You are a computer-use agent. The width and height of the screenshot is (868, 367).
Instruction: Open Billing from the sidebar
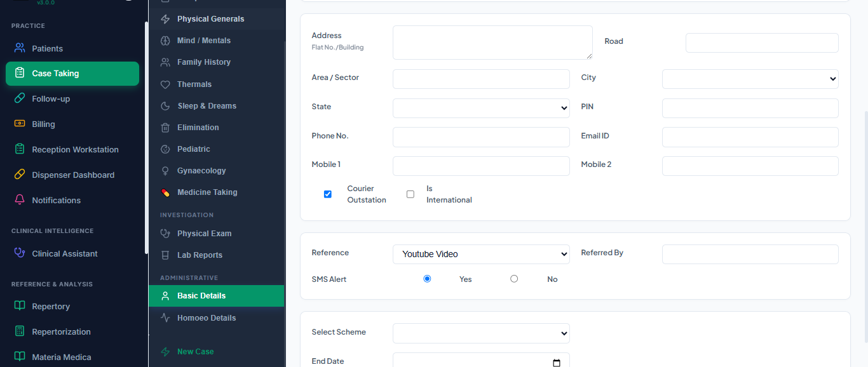pos(72,124)
